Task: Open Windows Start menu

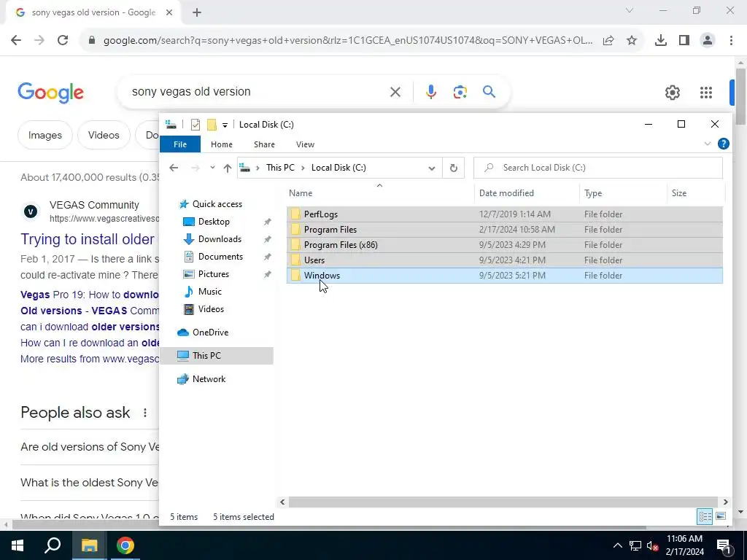Action: (18, 545)
